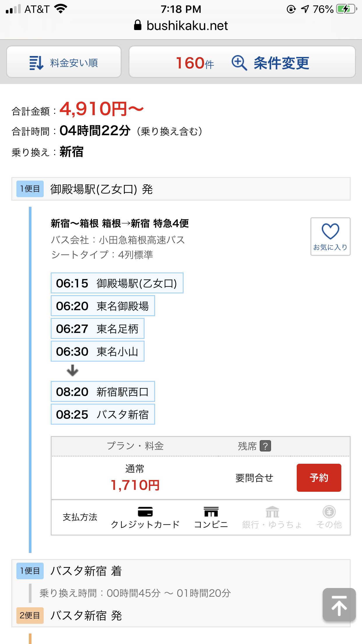Select the 06:15 御殿場駅(乙女口) stop

[117, 283]
